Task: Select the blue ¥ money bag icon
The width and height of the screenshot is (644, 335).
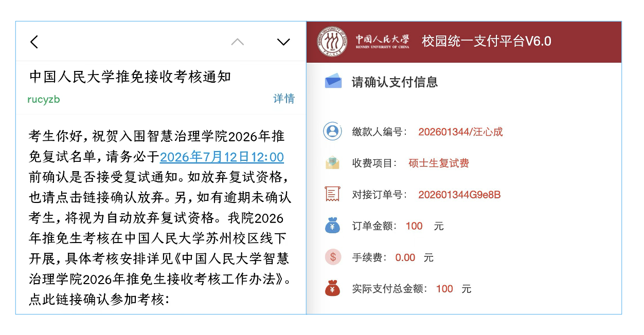Action: pos(333,226)
